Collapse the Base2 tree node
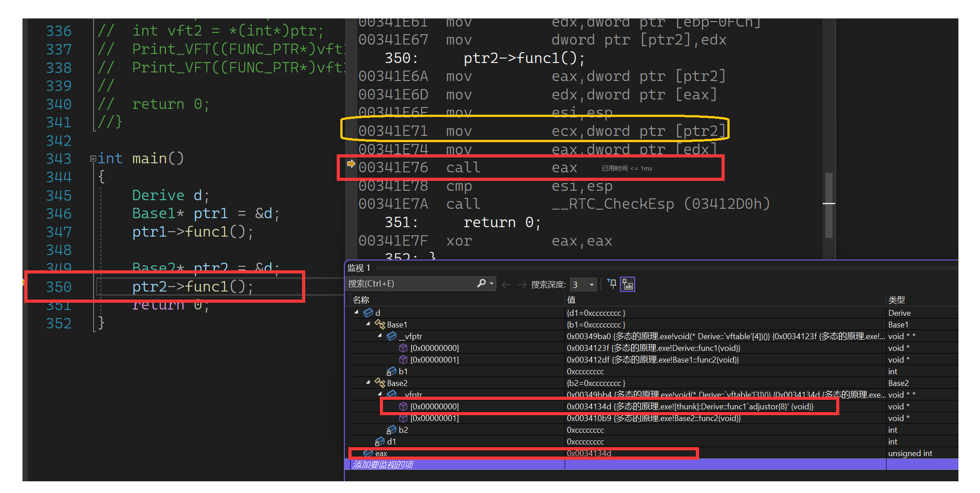980x493 pixels. click(x=368, y=382)
